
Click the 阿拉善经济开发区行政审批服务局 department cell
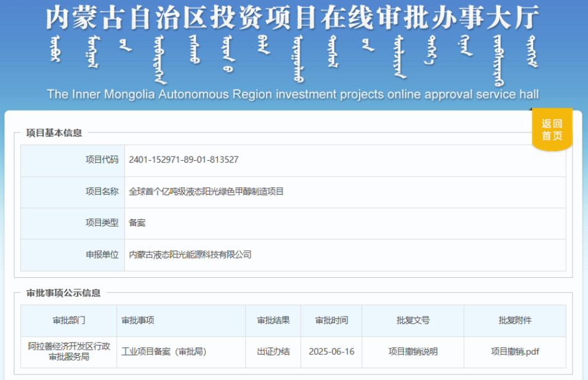pos(69,352)
